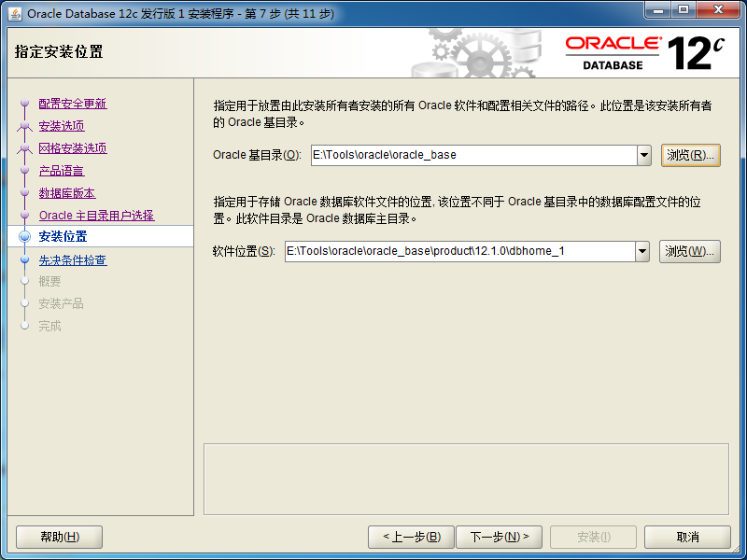Open the Oracle 基目录 dropdown arrow
747x560 pixels.
point(644,155)
